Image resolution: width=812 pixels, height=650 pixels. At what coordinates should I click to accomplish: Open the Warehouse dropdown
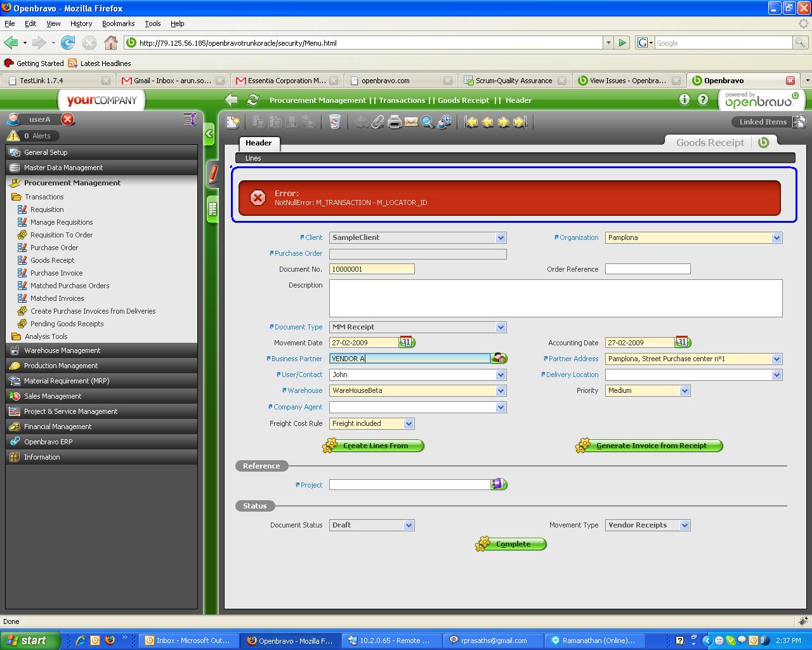(x=501, y=391)
